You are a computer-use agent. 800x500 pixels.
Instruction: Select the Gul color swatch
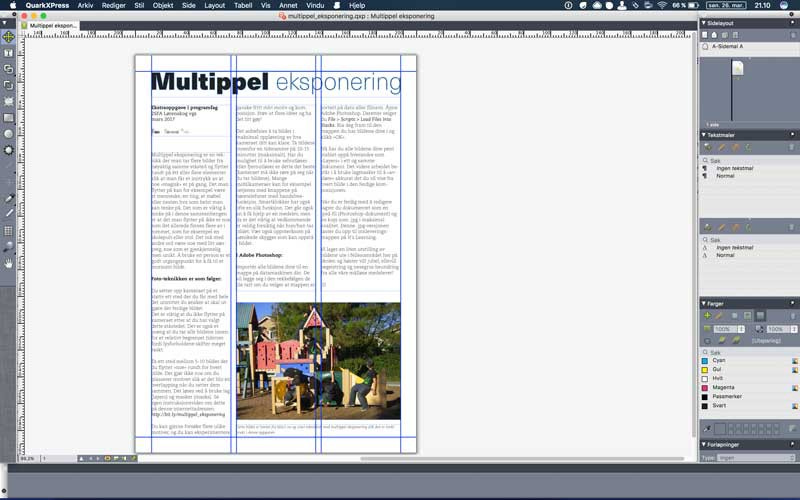pos(705,369)
